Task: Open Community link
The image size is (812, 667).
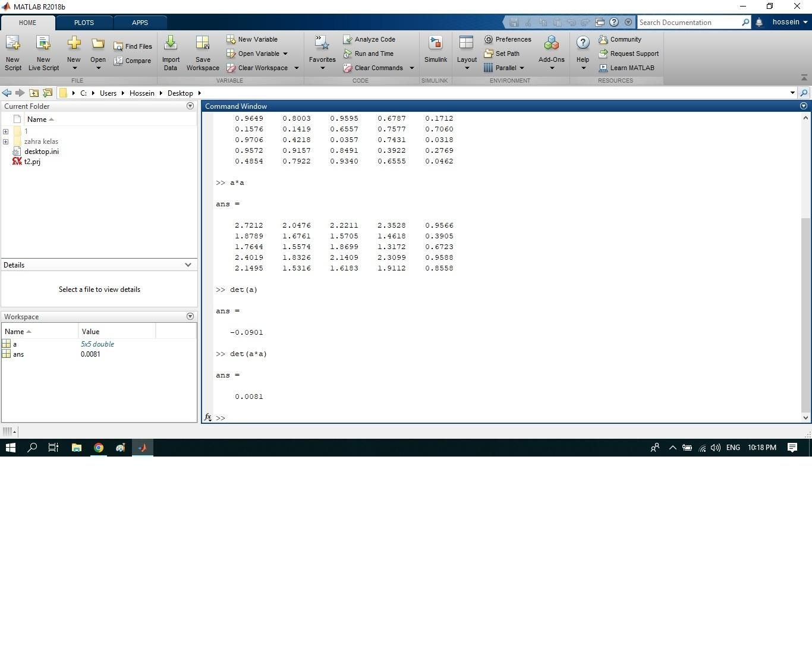Action: pos(620,39)
